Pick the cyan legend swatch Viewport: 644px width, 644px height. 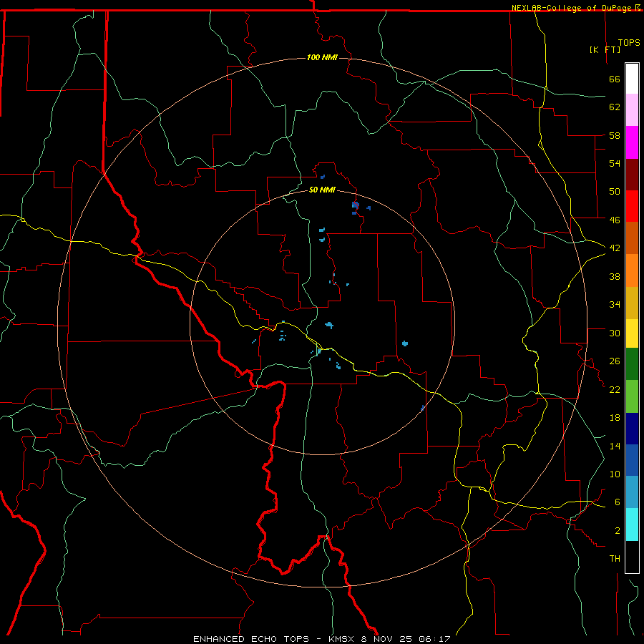click(632, 525)
